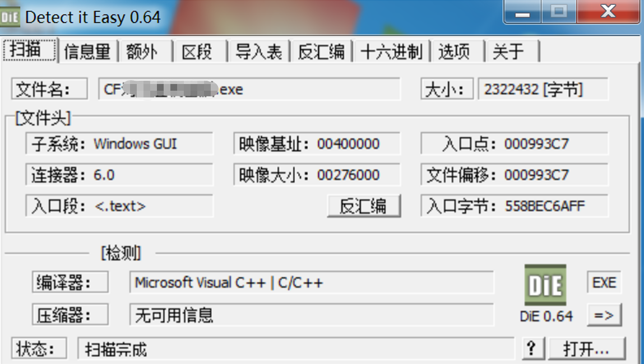
Task: Click the 映像基址 00400000 field
Action: click(317, 143)
